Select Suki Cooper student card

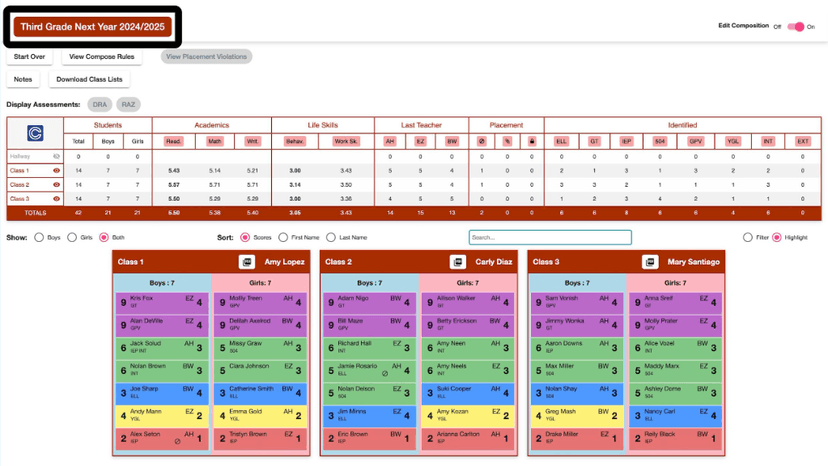point(468,394)
